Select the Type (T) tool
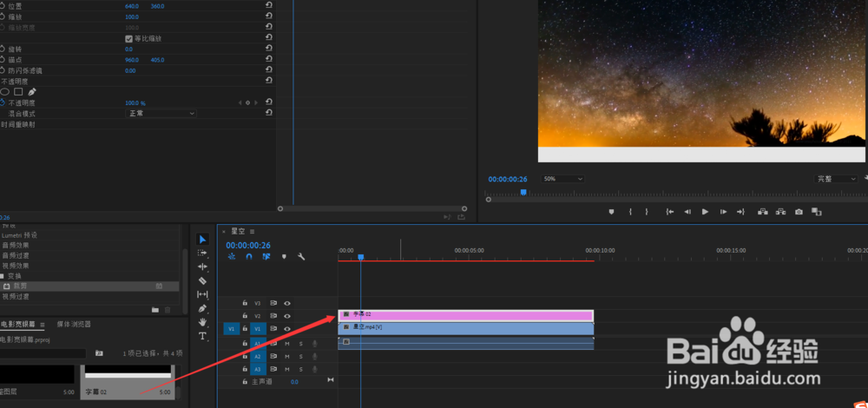The width and height of the screenshot is (868, 408). click(202, 336)
